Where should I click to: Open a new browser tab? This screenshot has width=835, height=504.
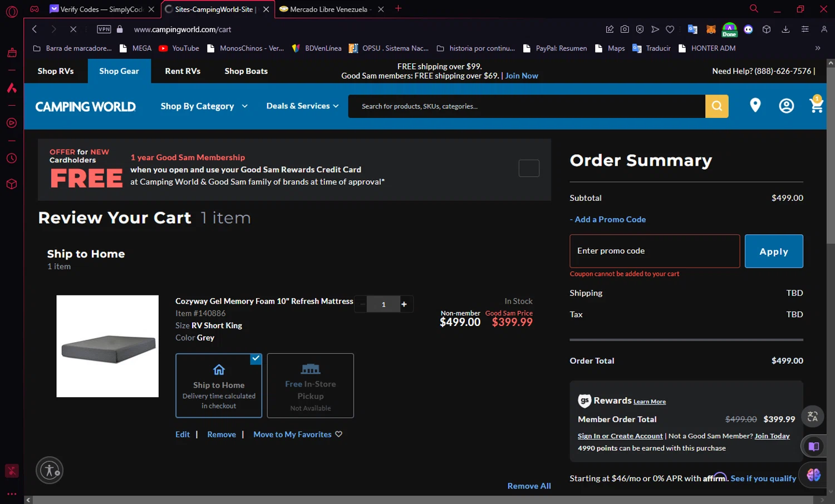(x=398, y=8)
